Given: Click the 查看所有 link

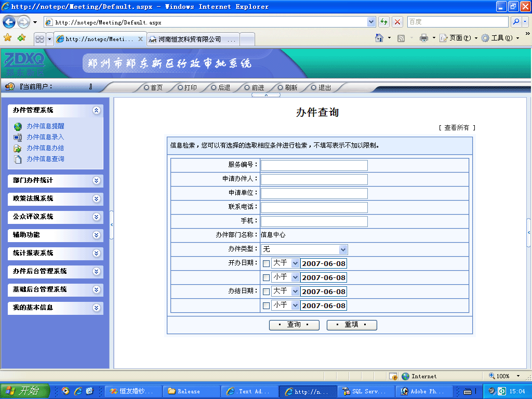Looking at the screenshot, I should pos(457,128).
